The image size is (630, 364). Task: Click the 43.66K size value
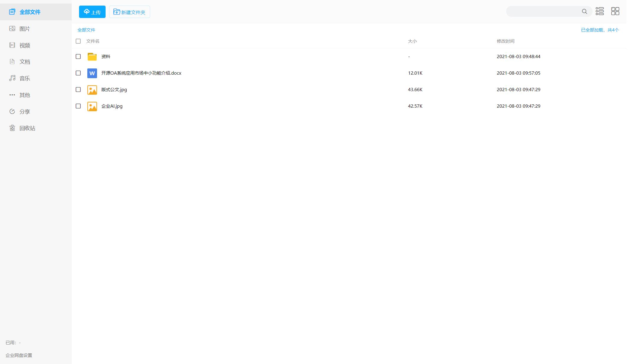pyautogui.click(x=415, y=89)
